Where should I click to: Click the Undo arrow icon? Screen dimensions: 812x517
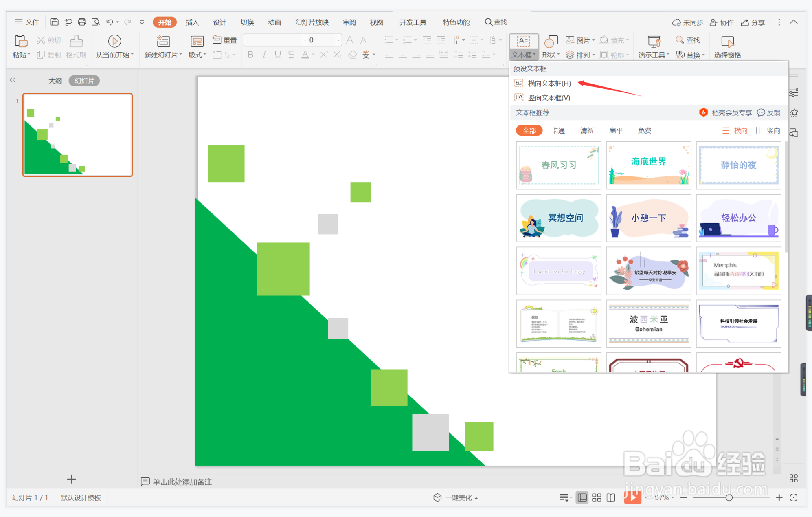point(110,22)
